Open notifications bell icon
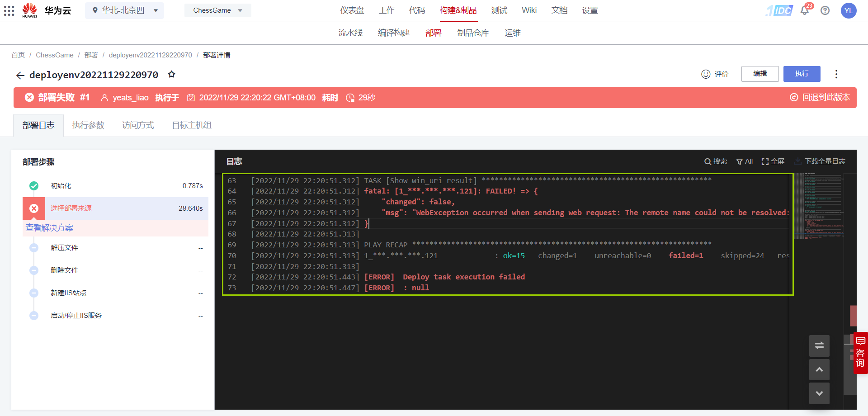868x416 pixels. tap(805, 10)
